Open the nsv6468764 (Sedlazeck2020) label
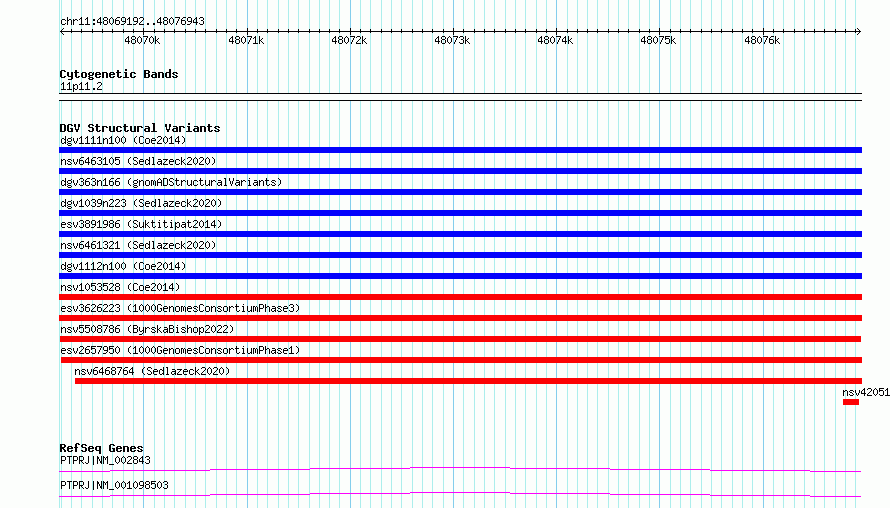 tap(152, 371)
